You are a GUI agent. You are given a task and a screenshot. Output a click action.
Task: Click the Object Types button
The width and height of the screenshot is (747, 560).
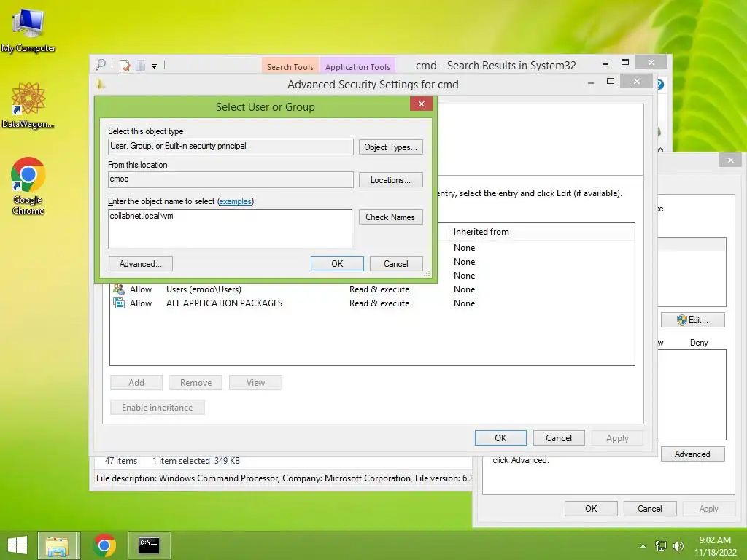pos(391,147)
